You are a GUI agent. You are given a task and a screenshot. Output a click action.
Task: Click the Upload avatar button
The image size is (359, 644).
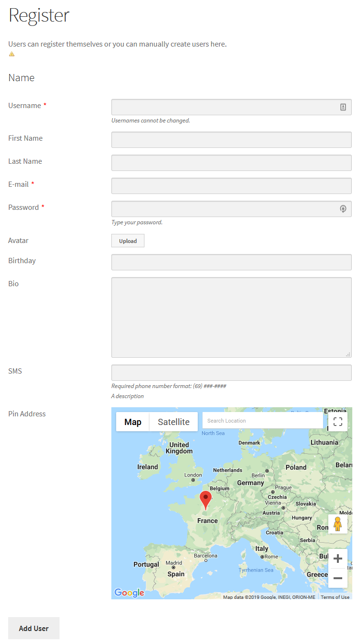[x=128, y=241]
